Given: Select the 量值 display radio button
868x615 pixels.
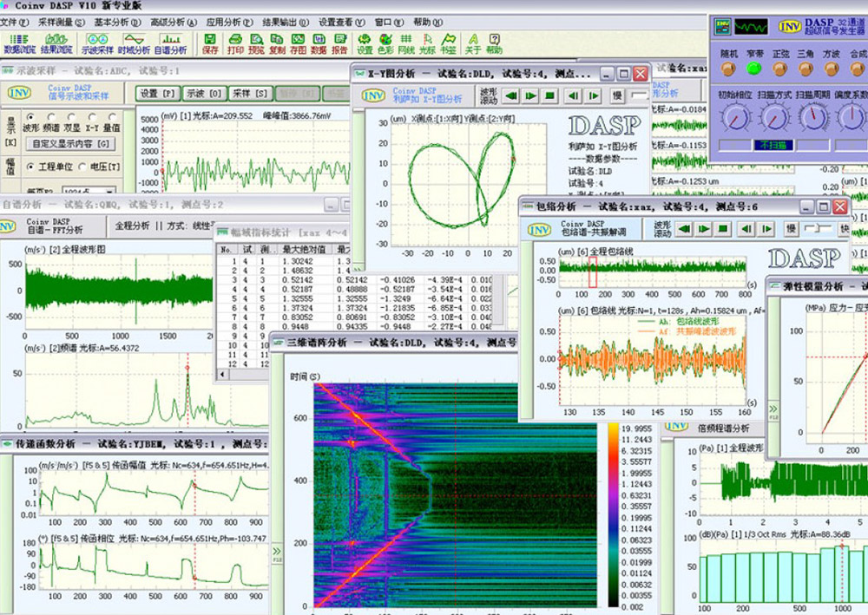Looking at the screenshot, I should pos(112,117).
